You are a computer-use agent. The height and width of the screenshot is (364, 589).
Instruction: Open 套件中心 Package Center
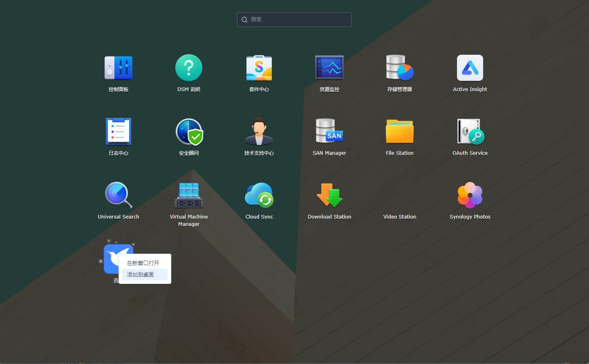pos(259,68)
